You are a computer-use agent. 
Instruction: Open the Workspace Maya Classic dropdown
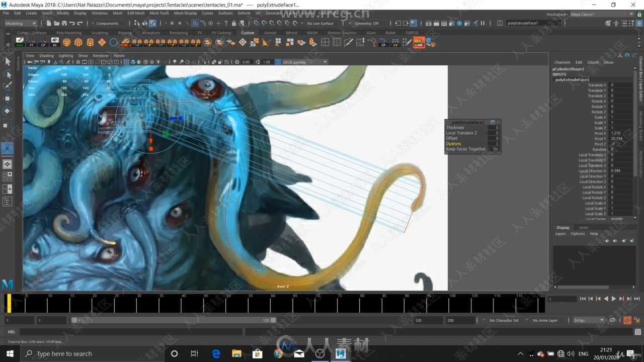click(602, 14)
